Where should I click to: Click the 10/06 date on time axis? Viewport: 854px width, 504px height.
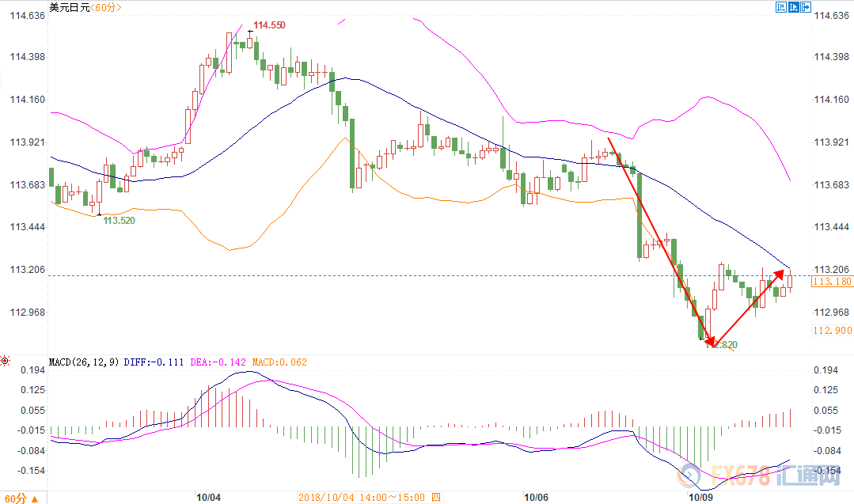coord(536,498)
